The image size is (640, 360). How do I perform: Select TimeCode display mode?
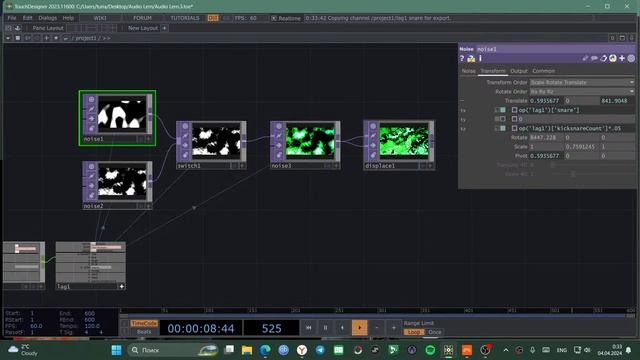(x=144, y=323)
